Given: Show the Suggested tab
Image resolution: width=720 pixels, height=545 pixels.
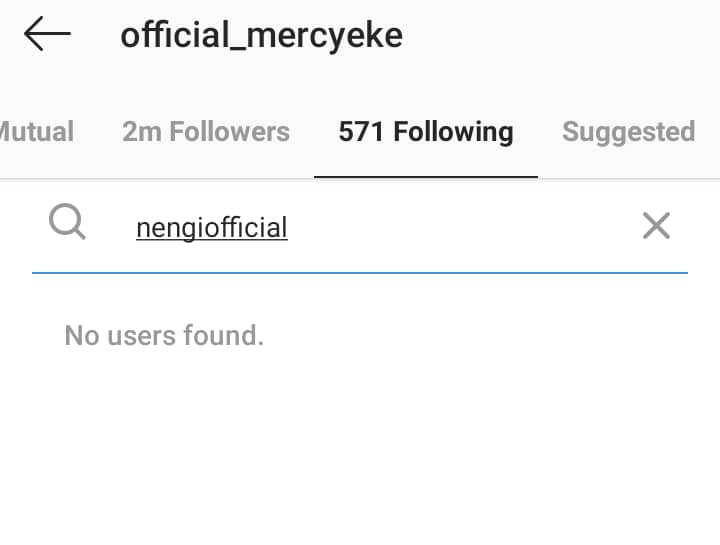Looking at the screenshot, I should 628,132.
